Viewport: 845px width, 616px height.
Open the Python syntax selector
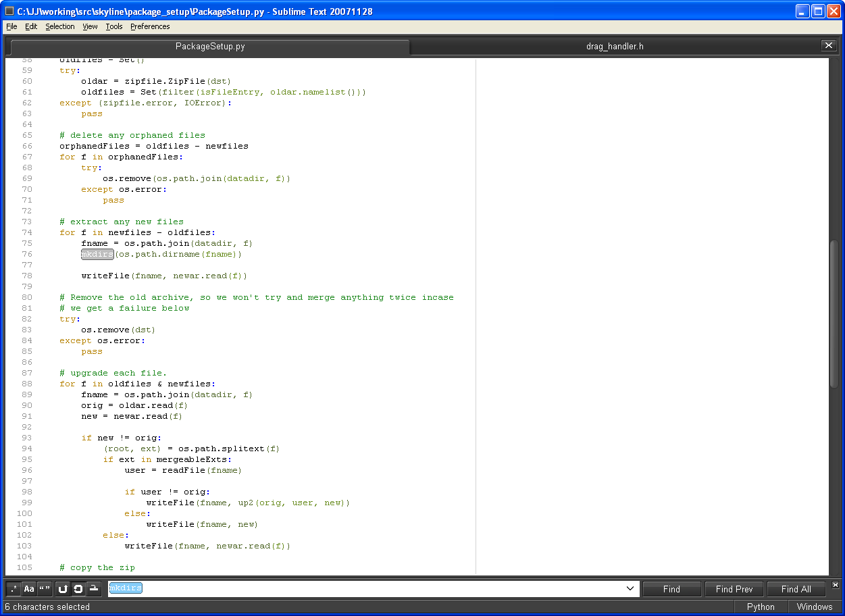tap(760, 607)
